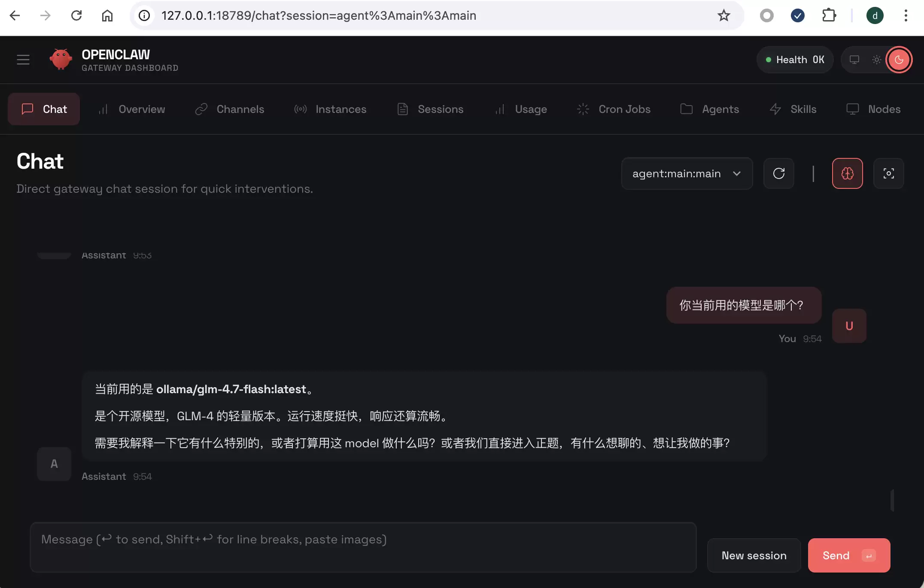Click the Skills lightning bolt icon
The height and width of the screenshot is (588, 924).
[775, 109]
